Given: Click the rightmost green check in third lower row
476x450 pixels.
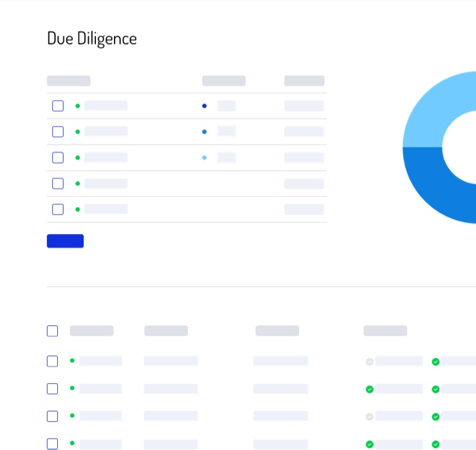Looking at the screenshot, I should (x=435, y=417).
